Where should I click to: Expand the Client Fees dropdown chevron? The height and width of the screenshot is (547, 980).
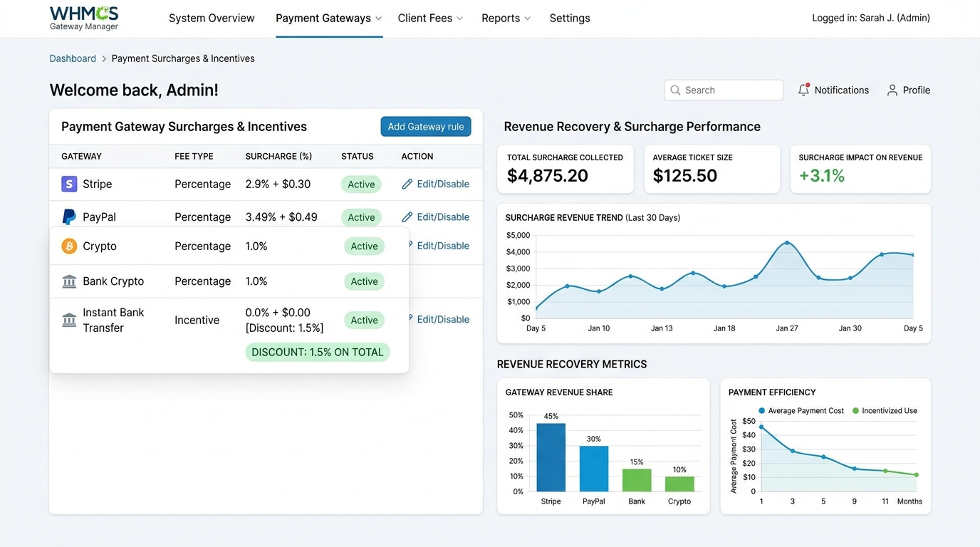pos(459,19)
